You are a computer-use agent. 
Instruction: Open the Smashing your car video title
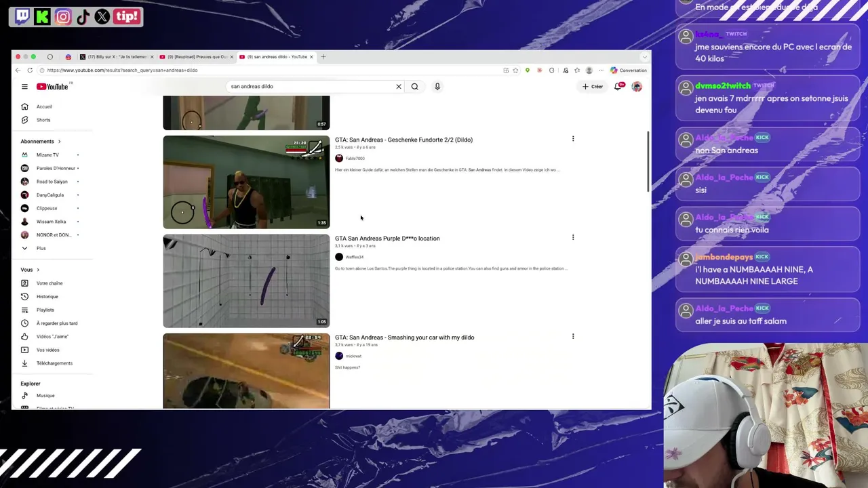pyautogui.click(x=404, y=338)
